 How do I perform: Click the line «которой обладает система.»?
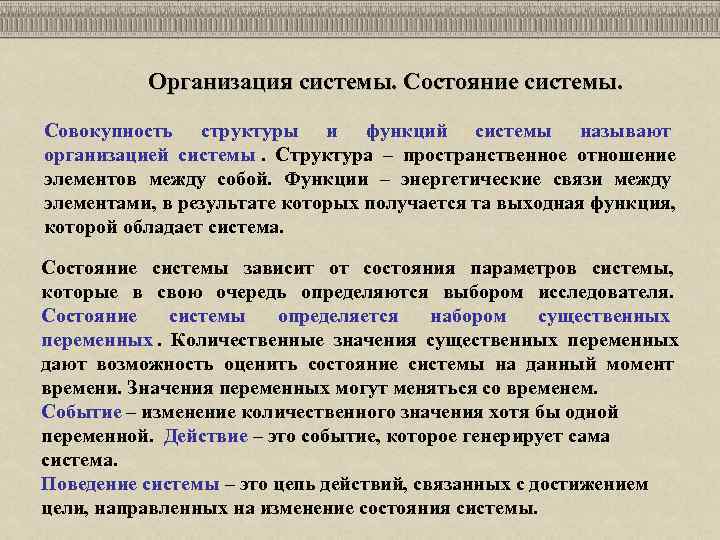point(164,228)
